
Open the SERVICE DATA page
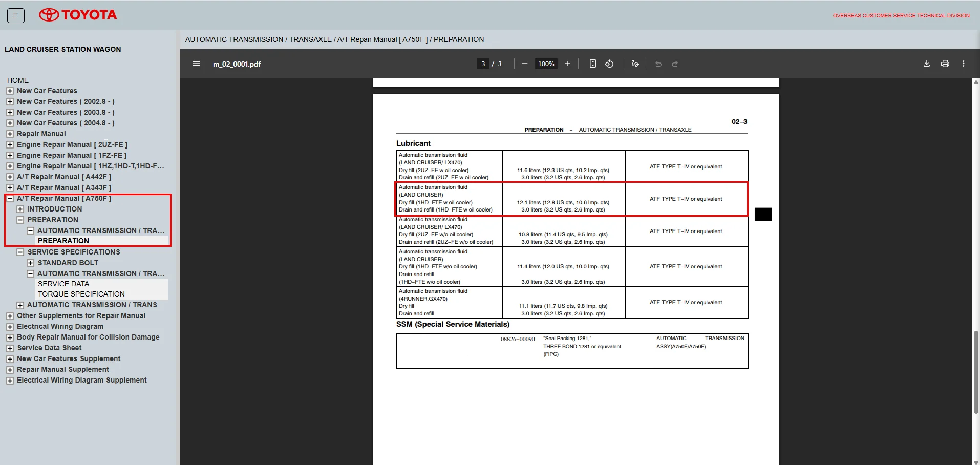[x=63, y=284]
